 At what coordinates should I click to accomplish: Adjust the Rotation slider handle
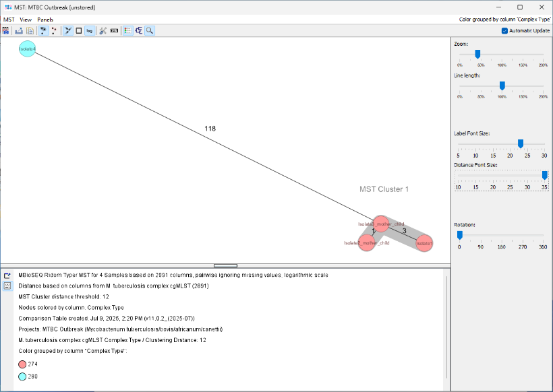pos(461,235)
